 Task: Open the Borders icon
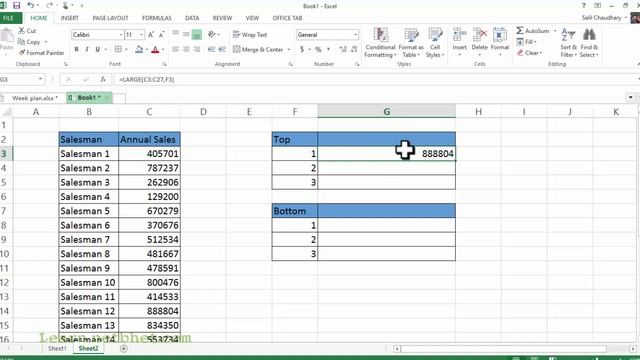[x=118, y=49]
